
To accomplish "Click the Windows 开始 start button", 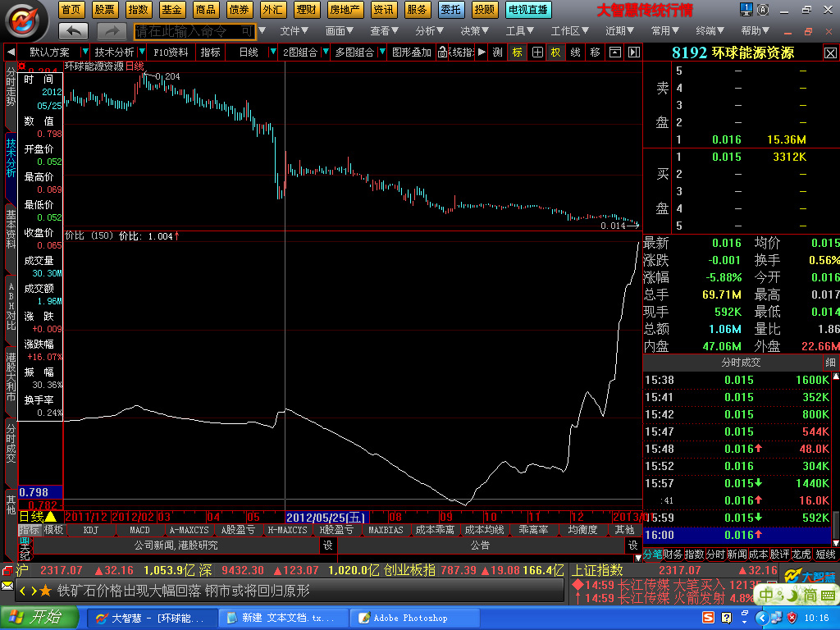I will click(x=39, y=618).
